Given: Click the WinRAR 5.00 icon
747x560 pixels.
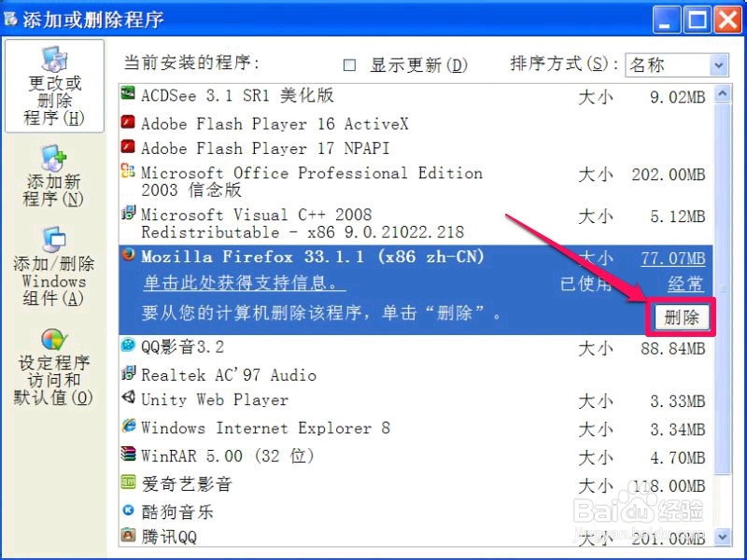Looking at the screenshot, I should pos(128,454).
